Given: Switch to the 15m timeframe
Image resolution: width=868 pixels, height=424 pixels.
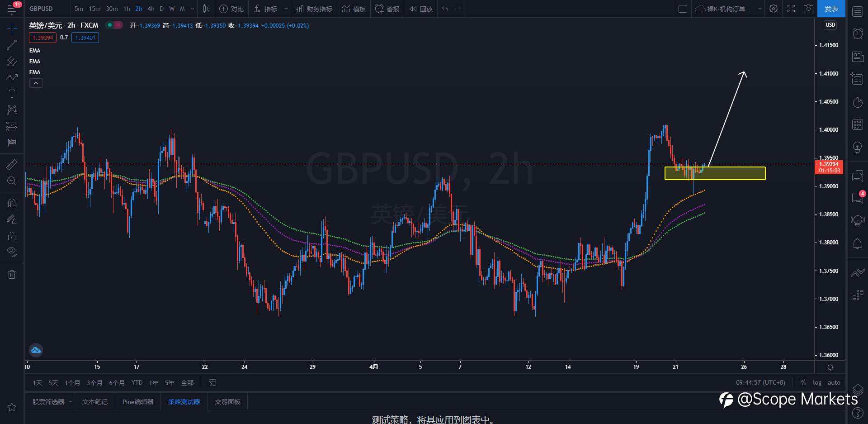Looking at the screenshot, I should 94,9.
